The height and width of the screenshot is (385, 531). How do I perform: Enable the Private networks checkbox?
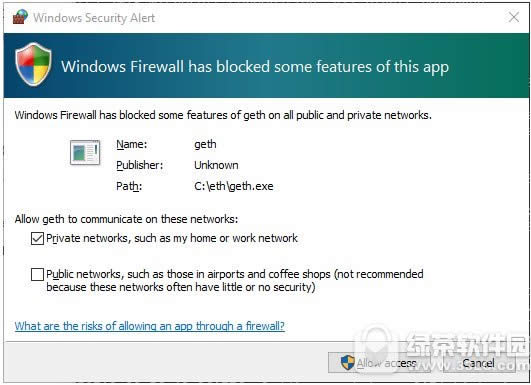click(37, 238)
